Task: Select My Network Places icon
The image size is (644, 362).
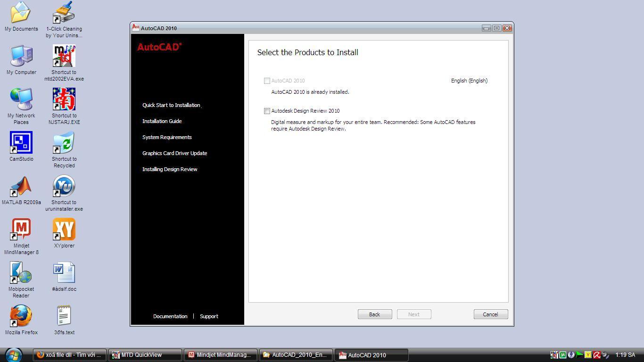Action: (x=21, y=99)
